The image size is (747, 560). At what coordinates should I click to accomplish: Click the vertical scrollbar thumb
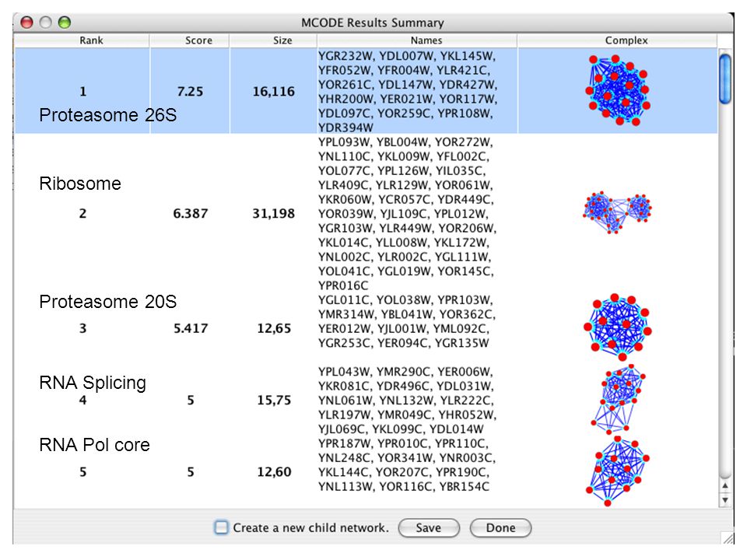[725, 79]
